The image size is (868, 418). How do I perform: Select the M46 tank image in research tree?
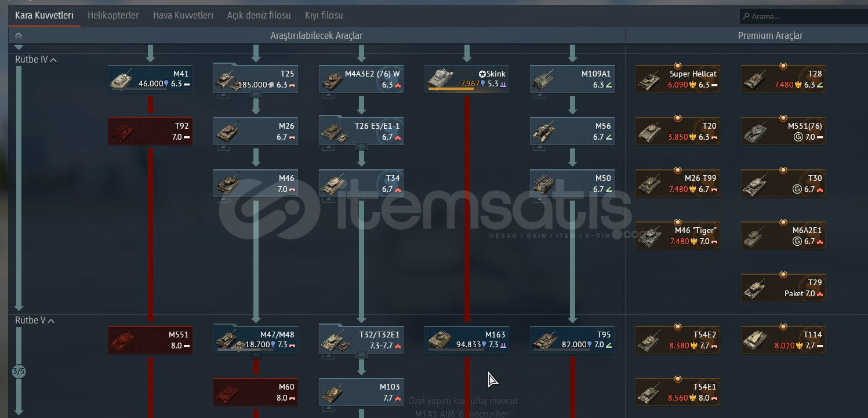click(x=228, y=184)
